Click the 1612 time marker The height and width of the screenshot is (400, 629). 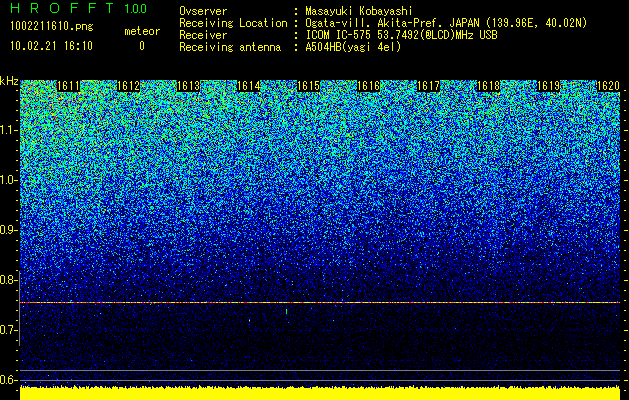click(128, 86)
